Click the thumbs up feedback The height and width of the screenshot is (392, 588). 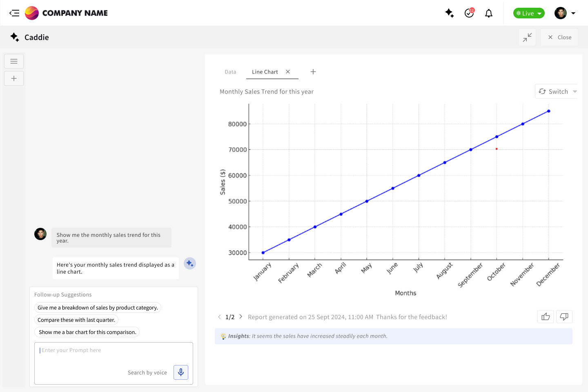coord(546,317)
